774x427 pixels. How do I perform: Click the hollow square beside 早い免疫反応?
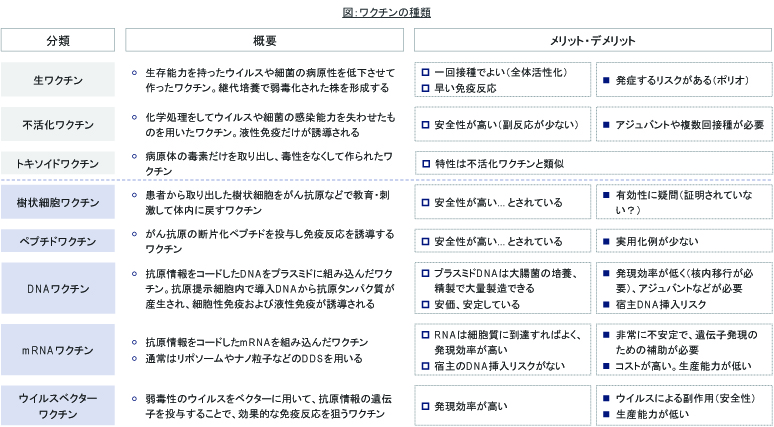click(x=426, y=87)
